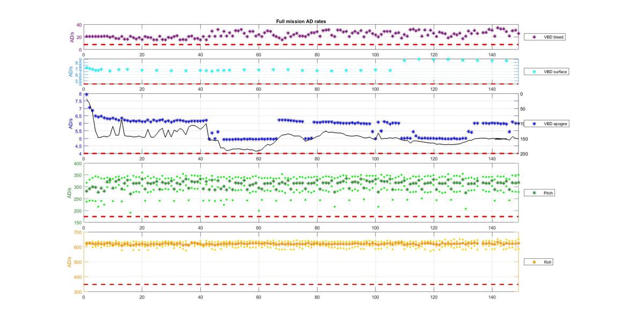Click the cyan AD/s y-axis label
The image size is (644, 328).
[71, 71]
